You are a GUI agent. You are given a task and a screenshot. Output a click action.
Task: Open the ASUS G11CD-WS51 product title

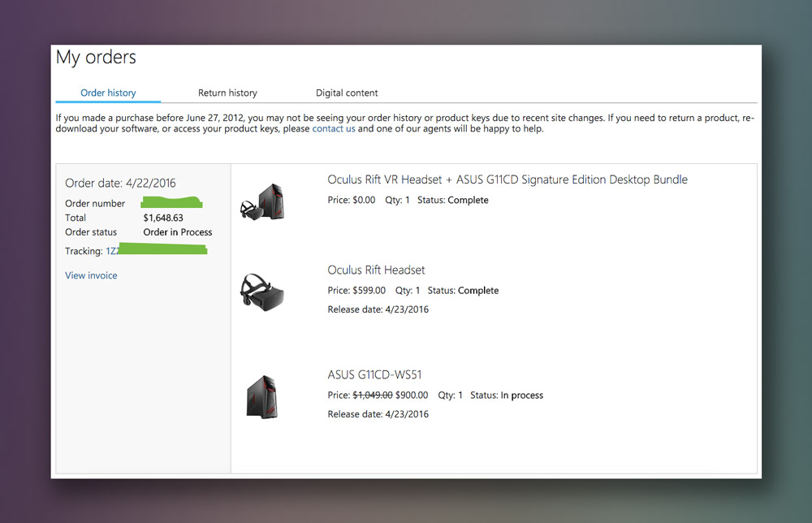tap(374, 374)
